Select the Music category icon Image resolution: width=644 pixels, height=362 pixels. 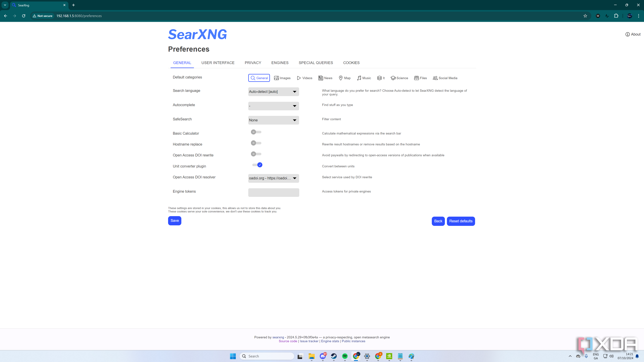coord(359,78)
